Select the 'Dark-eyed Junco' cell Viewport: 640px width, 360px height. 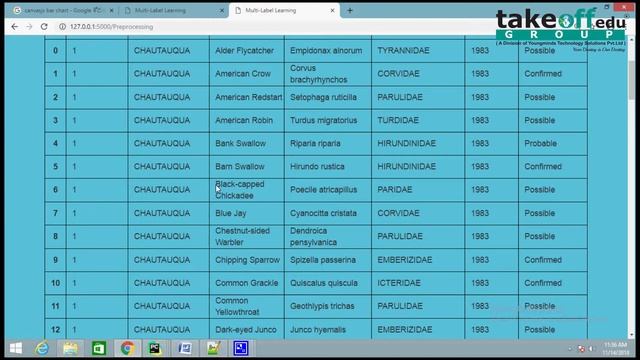click(x=247, y=329)
